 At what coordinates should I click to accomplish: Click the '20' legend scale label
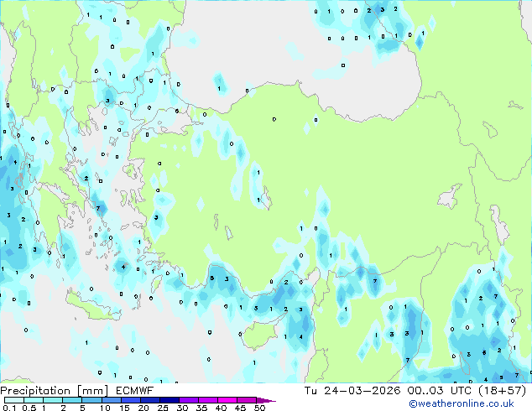(143, 408)
